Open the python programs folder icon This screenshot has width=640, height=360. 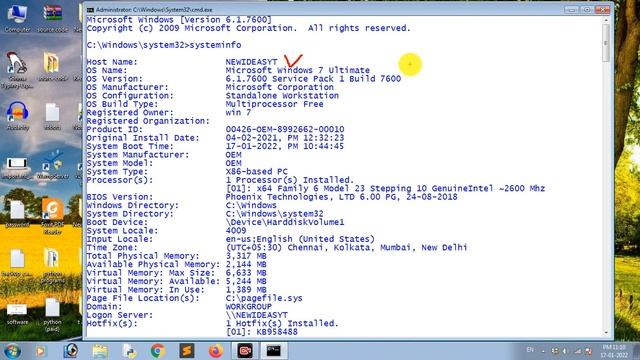pyautogui.click(x=52, y=265)
